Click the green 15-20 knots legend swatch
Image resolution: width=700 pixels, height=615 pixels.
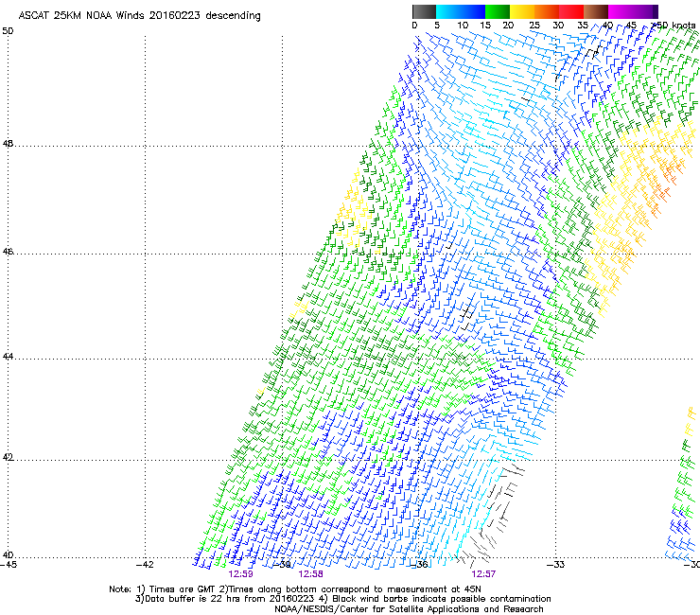point(498,11)
